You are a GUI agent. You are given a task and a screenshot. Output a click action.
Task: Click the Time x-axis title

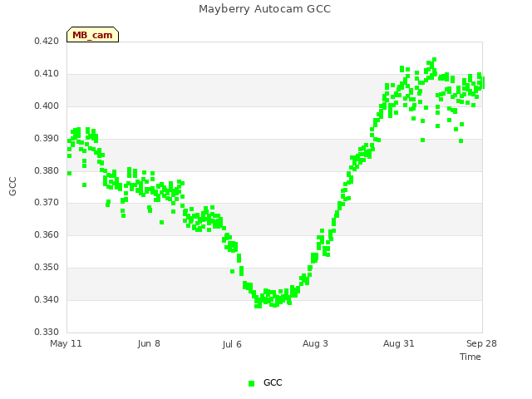(470, 357)
